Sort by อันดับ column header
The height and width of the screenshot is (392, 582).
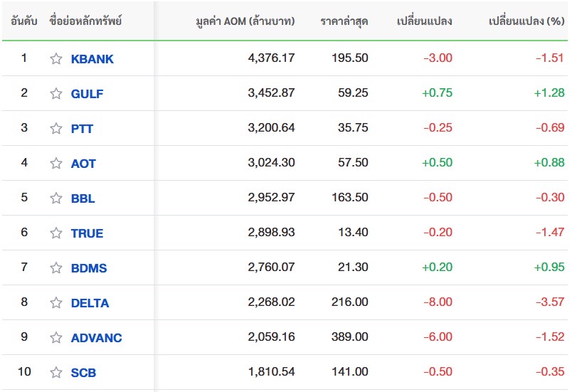point(24,21)
